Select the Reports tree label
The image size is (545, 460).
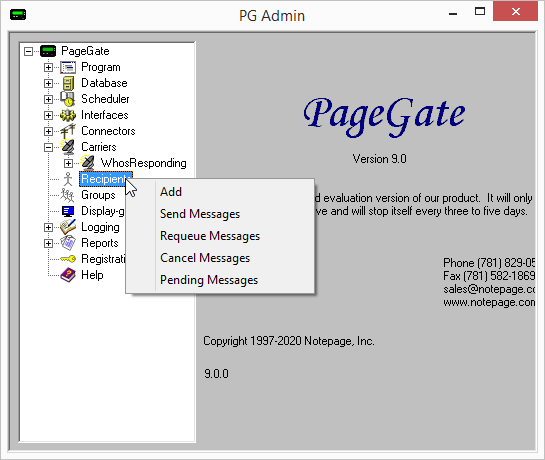[100, 243]
